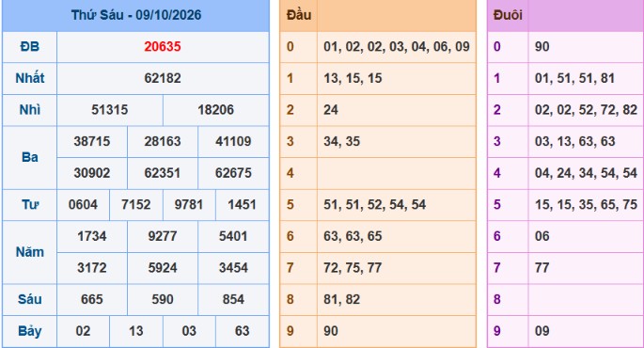
Task: Click the Đuôi column header
Action: point(508,15)
